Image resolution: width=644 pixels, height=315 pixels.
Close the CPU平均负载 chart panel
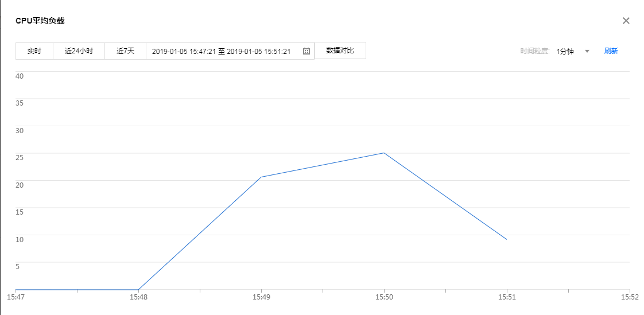[x=626, y=21]
